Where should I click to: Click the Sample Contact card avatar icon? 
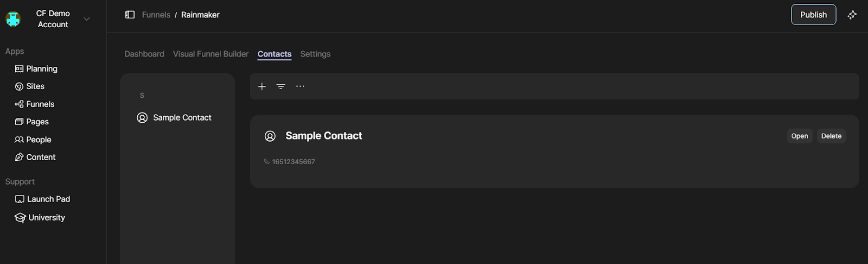tap(270, 136)
